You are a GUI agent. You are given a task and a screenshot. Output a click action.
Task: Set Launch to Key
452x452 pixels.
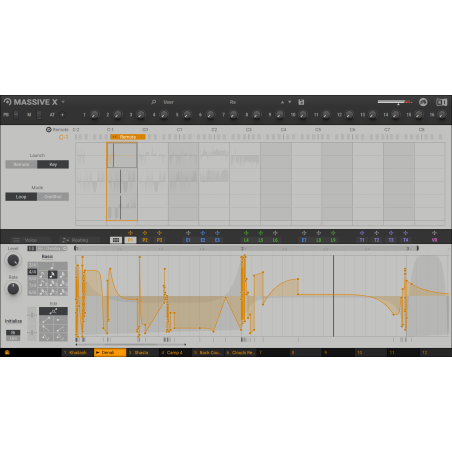coord(53,164)
